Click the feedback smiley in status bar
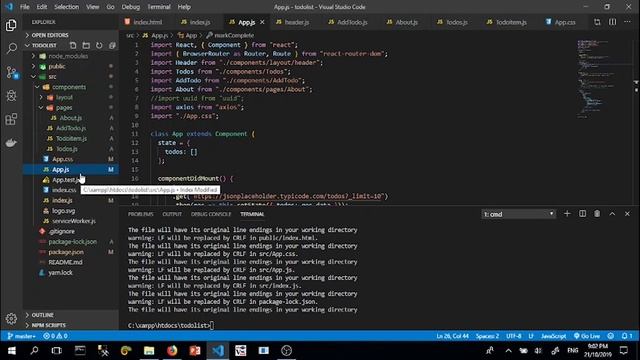The height and width of the screenshot is (360, 640). (611, 336)
